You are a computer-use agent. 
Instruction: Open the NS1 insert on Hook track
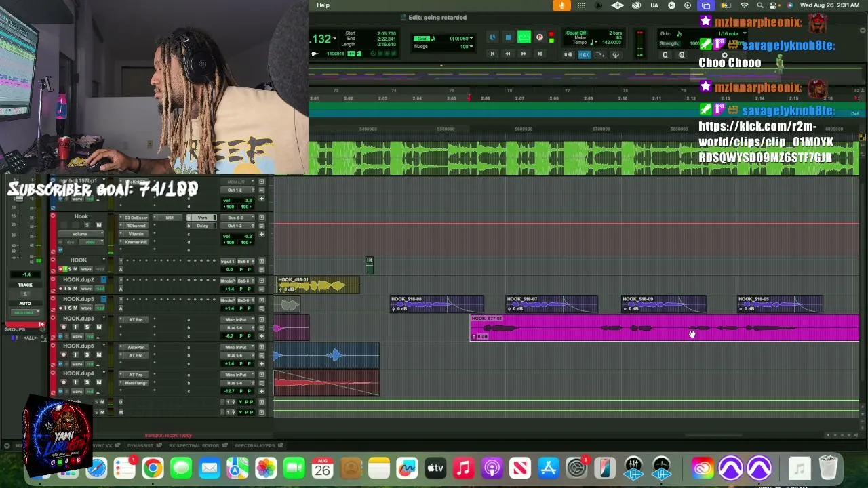click(169, 218)
